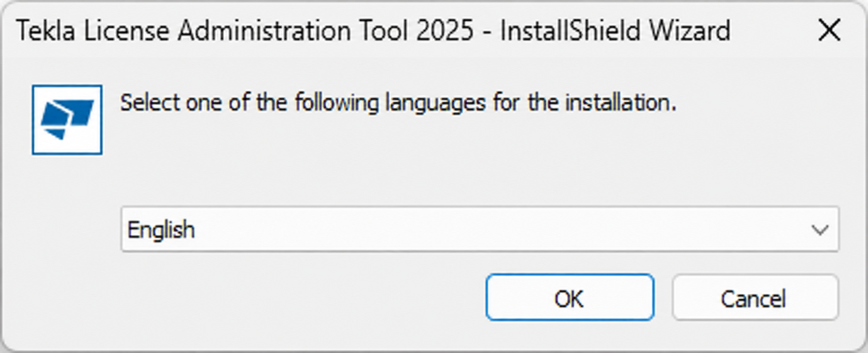Open the English language combo box
This screenshot has width=868, height=353.
[480, 229]
